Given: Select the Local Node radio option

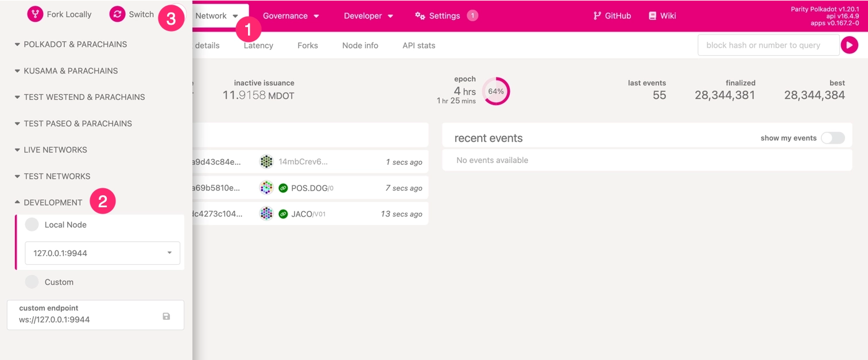Looking at the screenshot, I should (32, 224).
